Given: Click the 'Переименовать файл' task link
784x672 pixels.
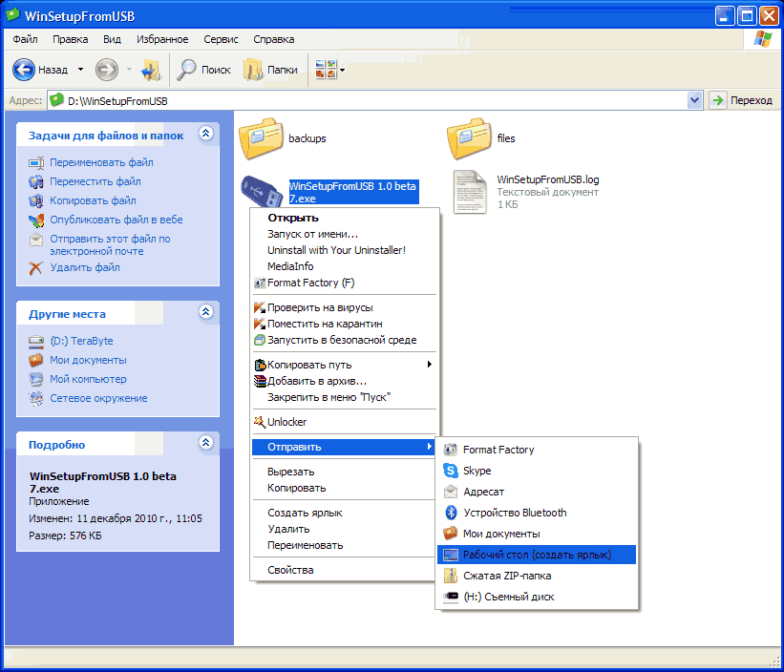Looking at the screenshot, I should coord(101,162).
